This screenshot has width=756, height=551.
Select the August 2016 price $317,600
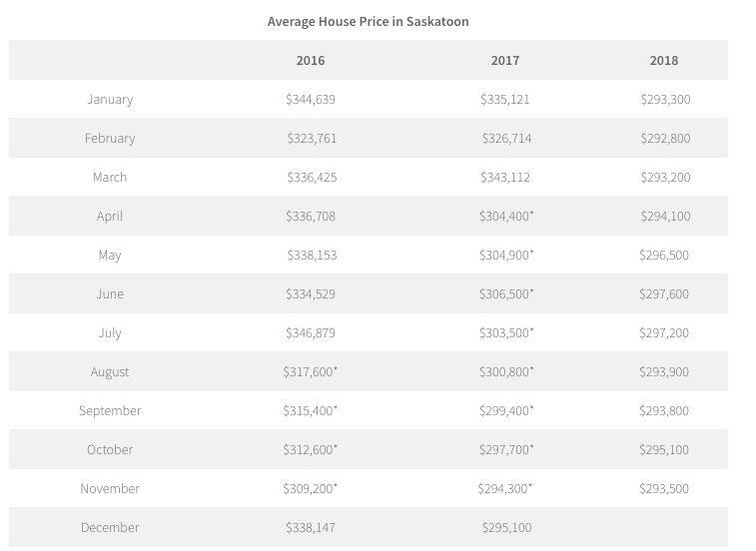(311, 371)
